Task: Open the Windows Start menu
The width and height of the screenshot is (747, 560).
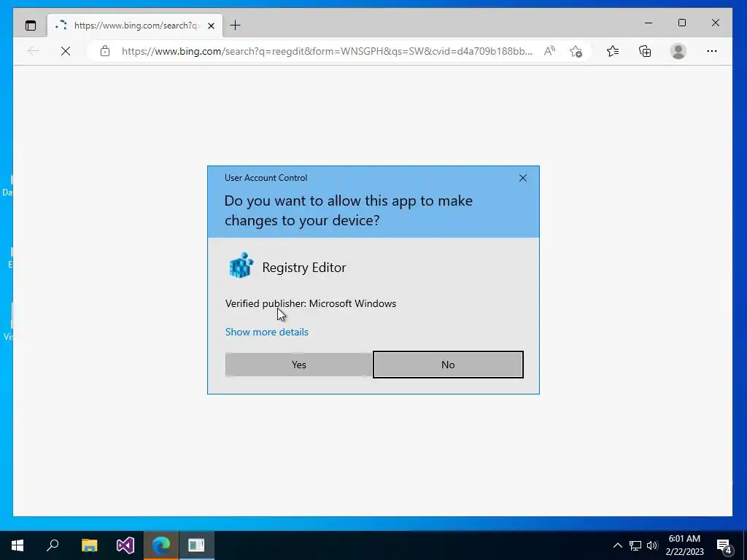Action: click(18, 545)
